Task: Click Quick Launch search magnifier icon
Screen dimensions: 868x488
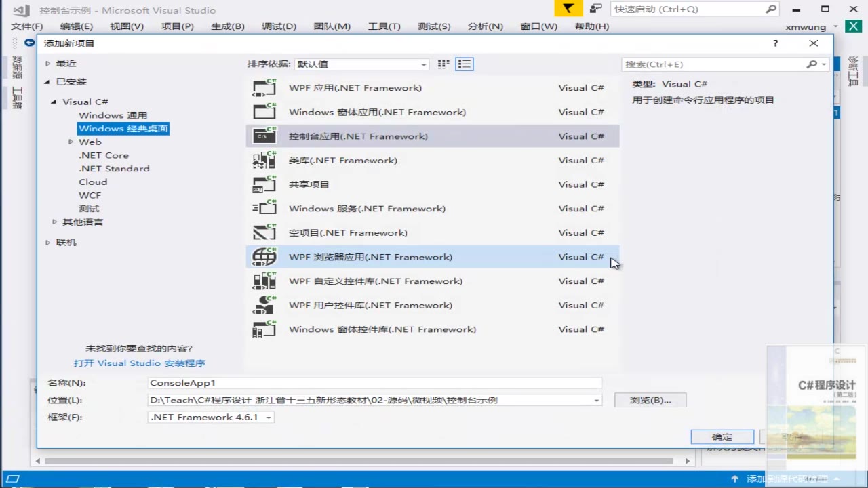Action: (771, 9)
